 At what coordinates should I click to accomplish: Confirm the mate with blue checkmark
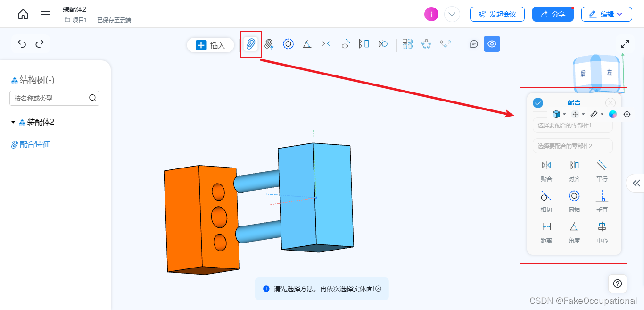(x=538, y=103)
